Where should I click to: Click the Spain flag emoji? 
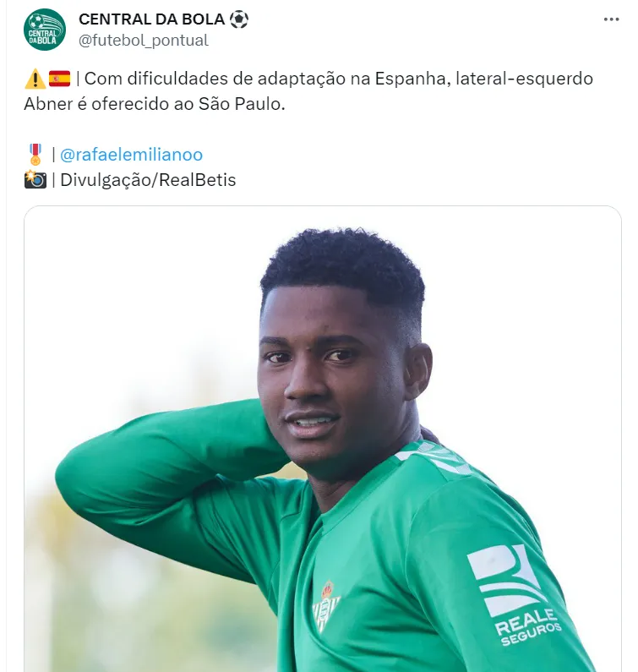coord(59,79)
